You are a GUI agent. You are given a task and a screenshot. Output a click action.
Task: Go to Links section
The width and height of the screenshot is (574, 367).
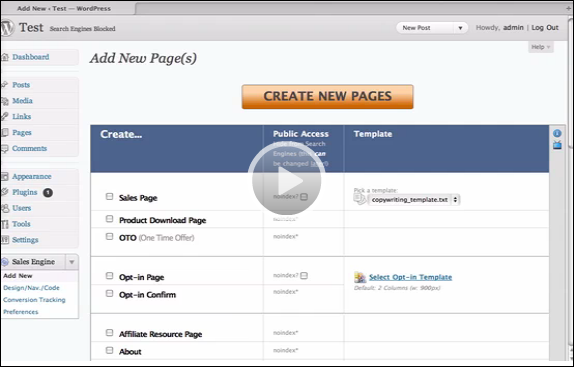[x=22, y=117]
